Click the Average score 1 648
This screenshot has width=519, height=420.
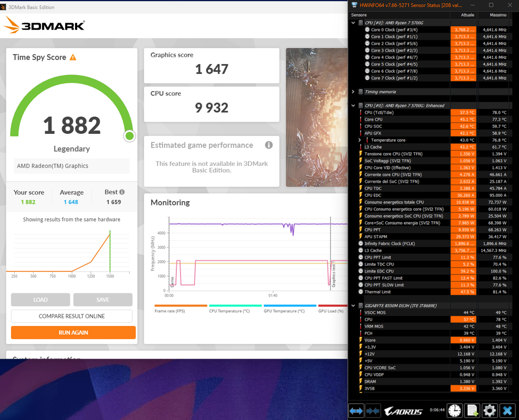[x=71, y=202]
